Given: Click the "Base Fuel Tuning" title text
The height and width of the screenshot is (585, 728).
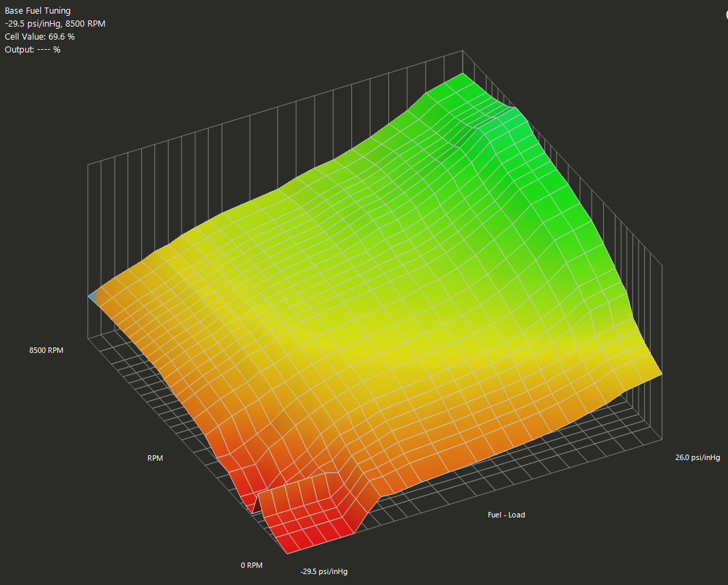Looking at the screenshot, I should [38, 11].
